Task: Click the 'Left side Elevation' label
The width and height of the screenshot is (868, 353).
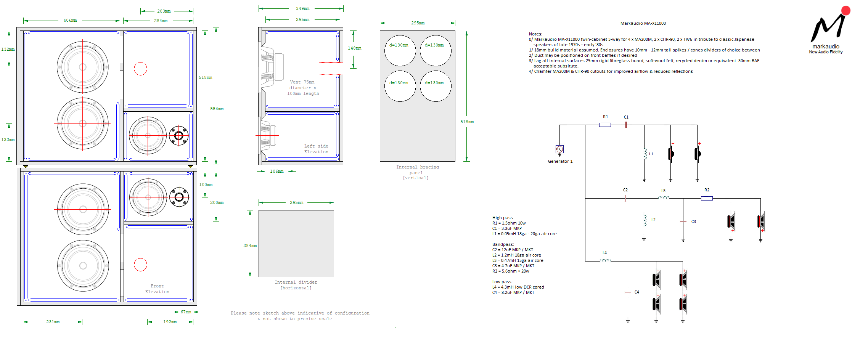Action: [x=316, y=149]
